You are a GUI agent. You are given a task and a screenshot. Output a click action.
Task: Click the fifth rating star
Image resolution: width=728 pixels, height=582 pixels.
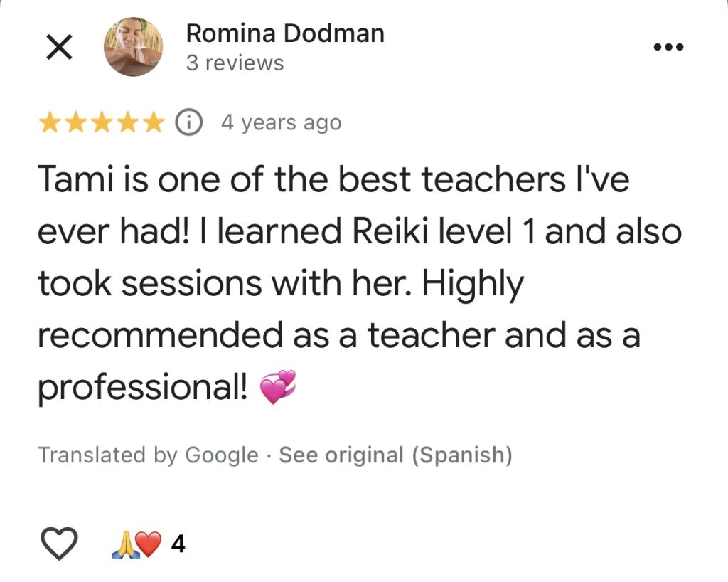152,123
